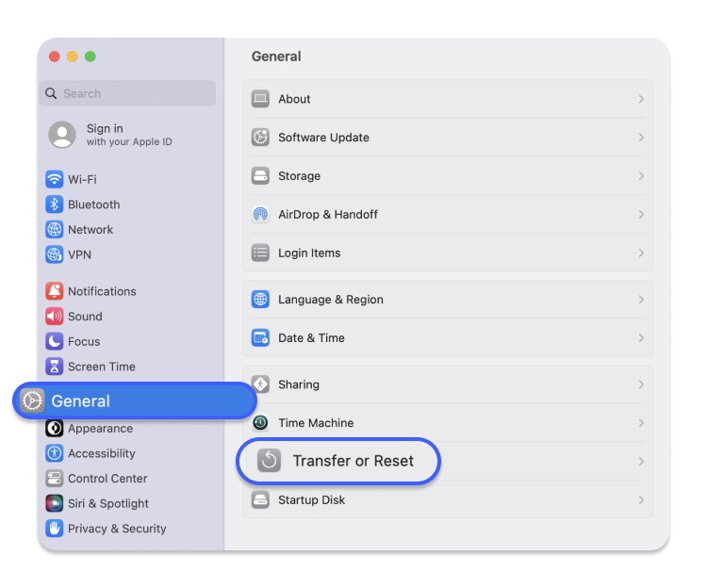Click the Language & Region chevron
The width and height of the screenshot is (707, 588).
click(x=641, y=299)
